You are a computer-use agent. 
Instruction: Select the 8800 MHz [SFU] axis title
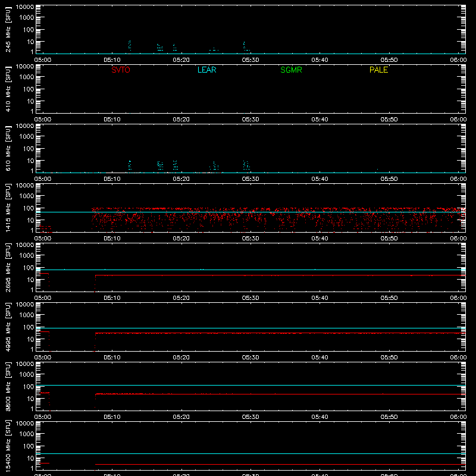click(8, 387)
